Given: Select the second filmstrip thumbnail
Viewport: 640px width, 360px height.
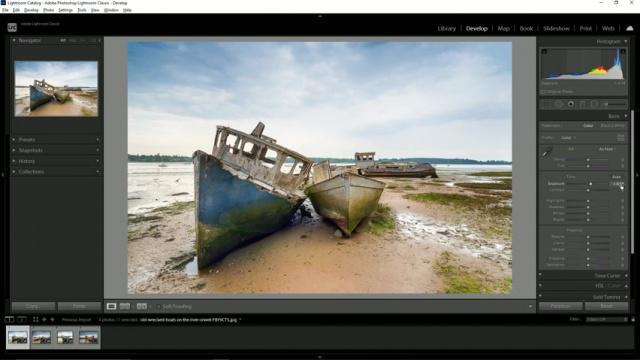Looking at the screenshot, I should click(42, 338).
